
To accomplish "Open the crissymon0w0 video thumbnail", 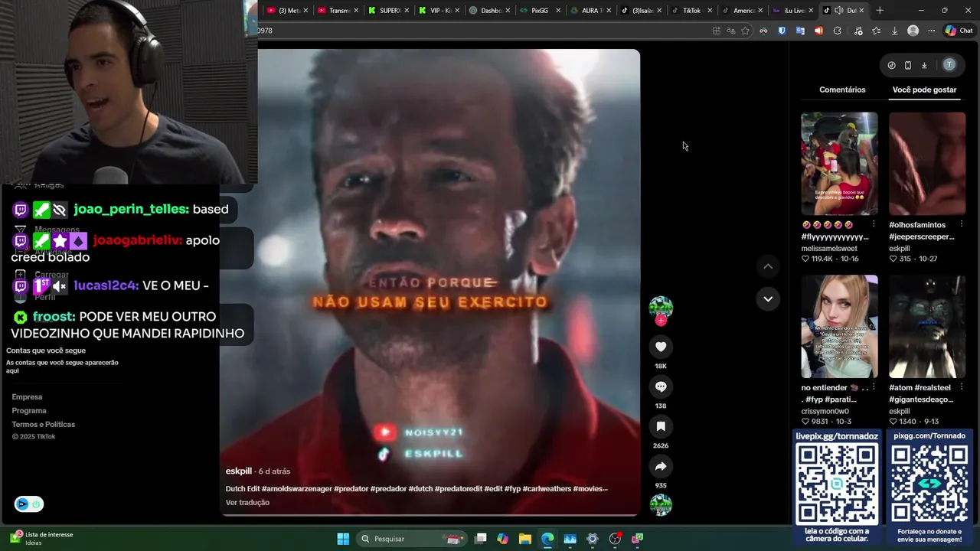I will tap(839, 327).
